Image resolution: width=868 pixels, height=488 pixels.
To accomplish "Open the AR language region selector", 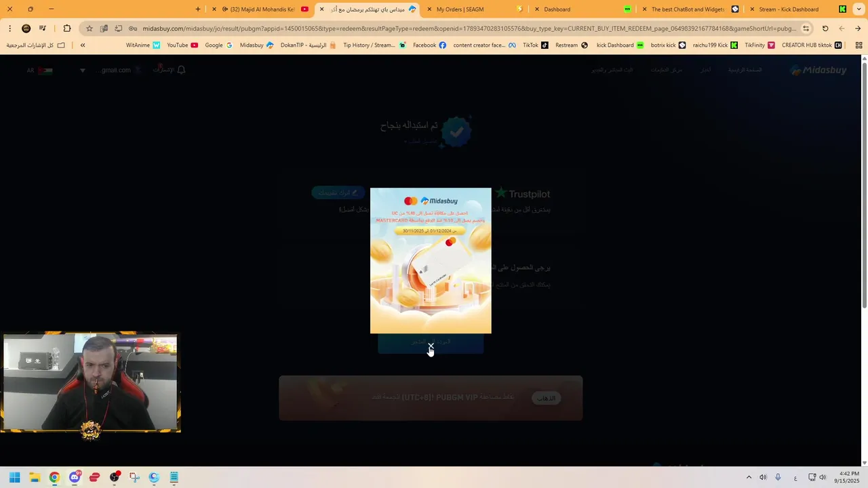I will [x=39, y=70].
